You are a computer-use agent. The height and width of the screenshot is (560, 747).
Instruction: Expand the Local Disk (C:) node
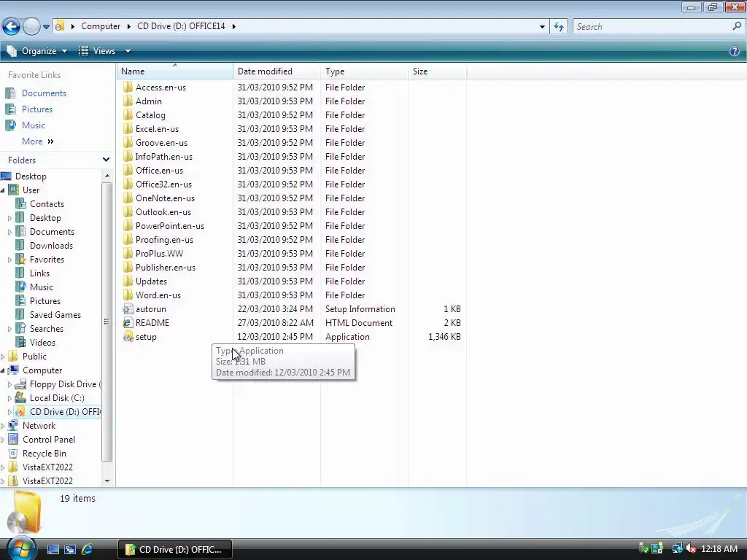click(9, 398)
